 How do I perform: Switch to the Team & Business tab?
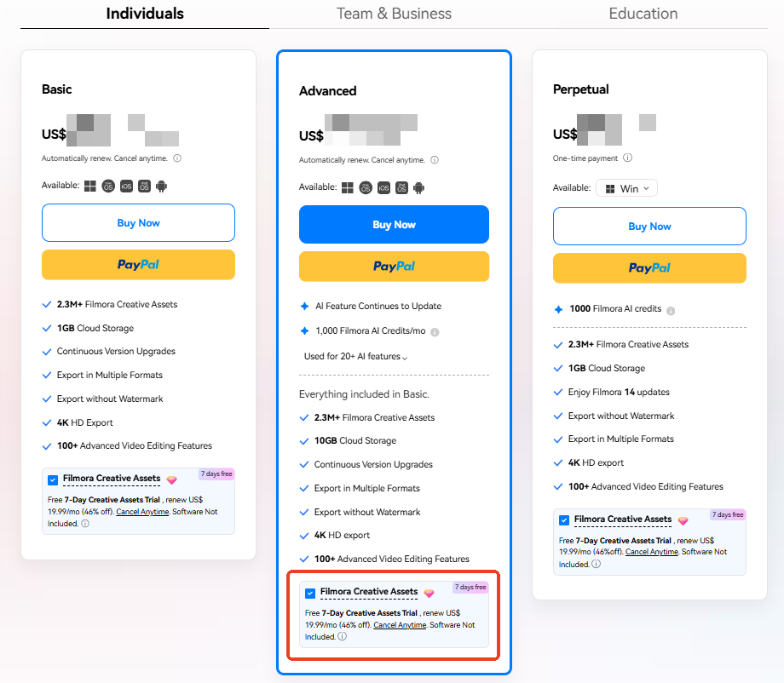(394, 14)
